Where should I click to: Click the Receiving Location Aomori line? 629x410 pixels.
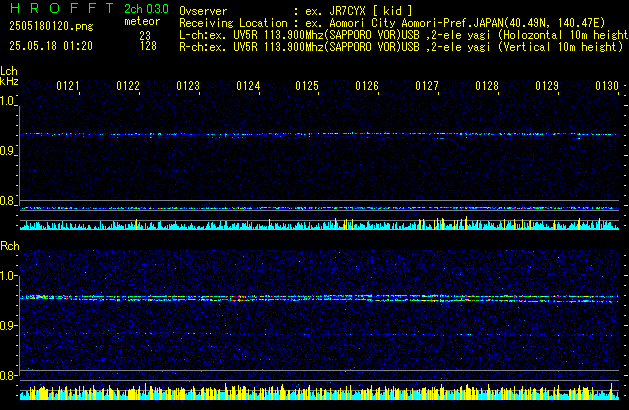[392, 23]
